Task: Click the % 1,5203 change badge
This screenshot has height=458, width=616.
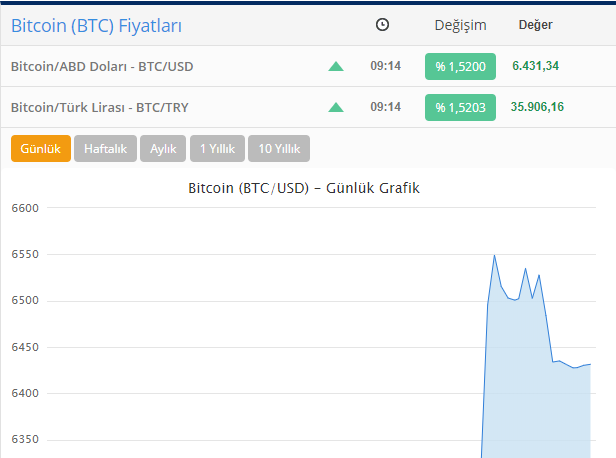Action: [460, 107]
